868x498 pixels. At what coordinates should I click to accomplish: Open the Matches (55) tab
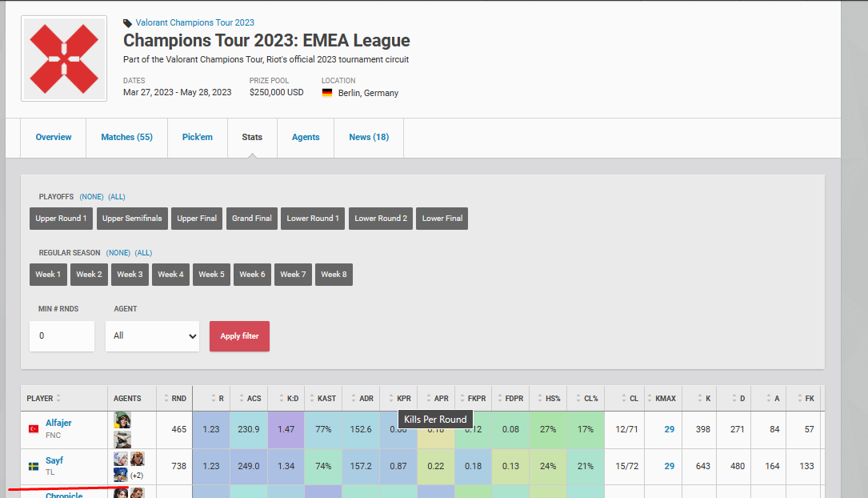pos(126,138)
